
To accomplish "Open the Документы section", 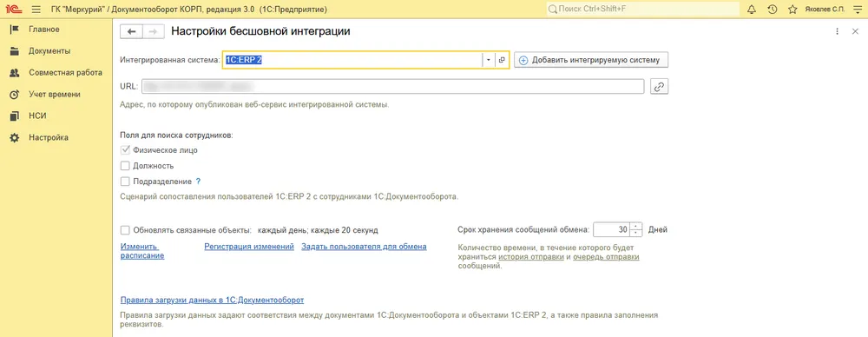I will 49,51.
